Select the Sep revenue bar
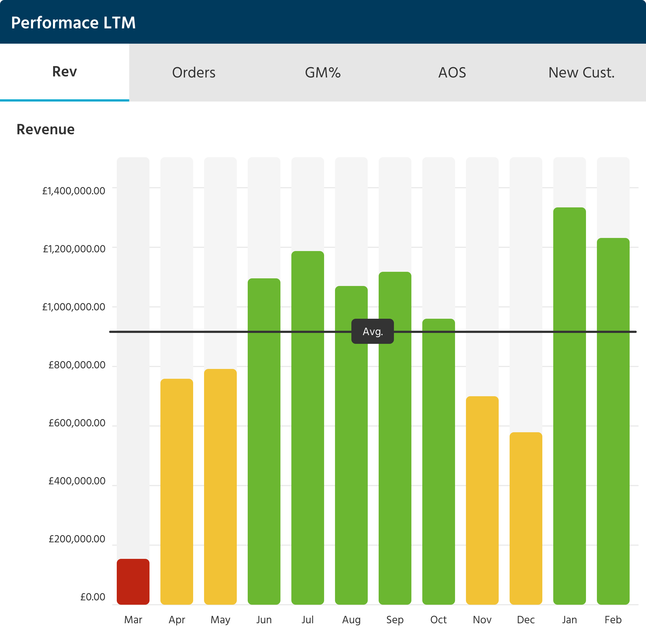Viewport: 646px width, 644px height. (395, 438)
